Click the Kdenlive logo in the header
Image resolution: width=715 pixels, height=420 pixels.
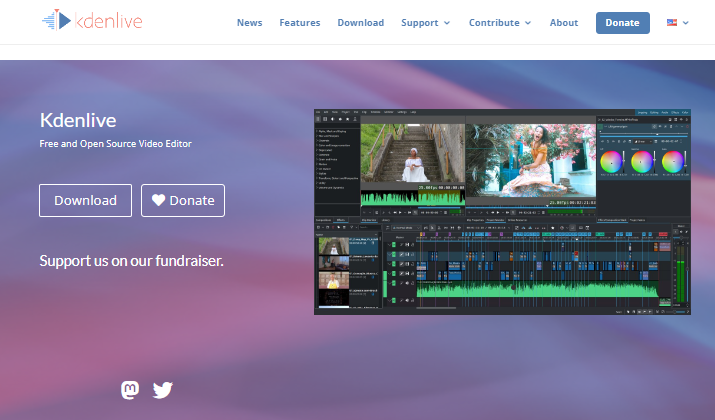(92, 21)
